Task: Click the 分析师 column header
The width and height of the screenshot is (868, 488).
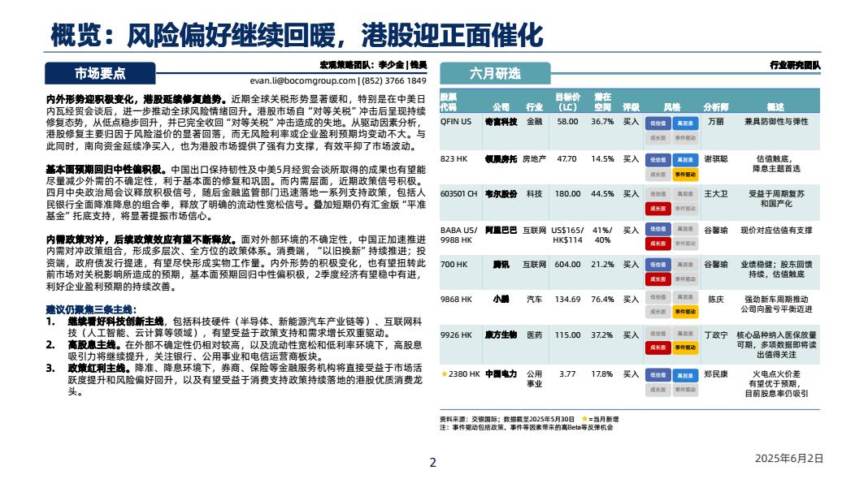Action: click(716, 107)
